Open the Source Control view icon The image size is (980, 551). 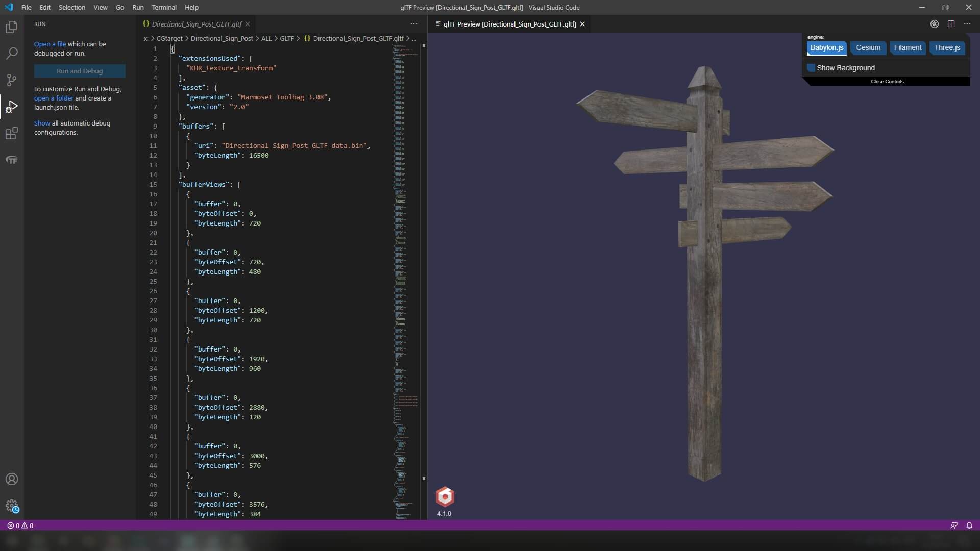pyautogui.click(x=11, y=80)
